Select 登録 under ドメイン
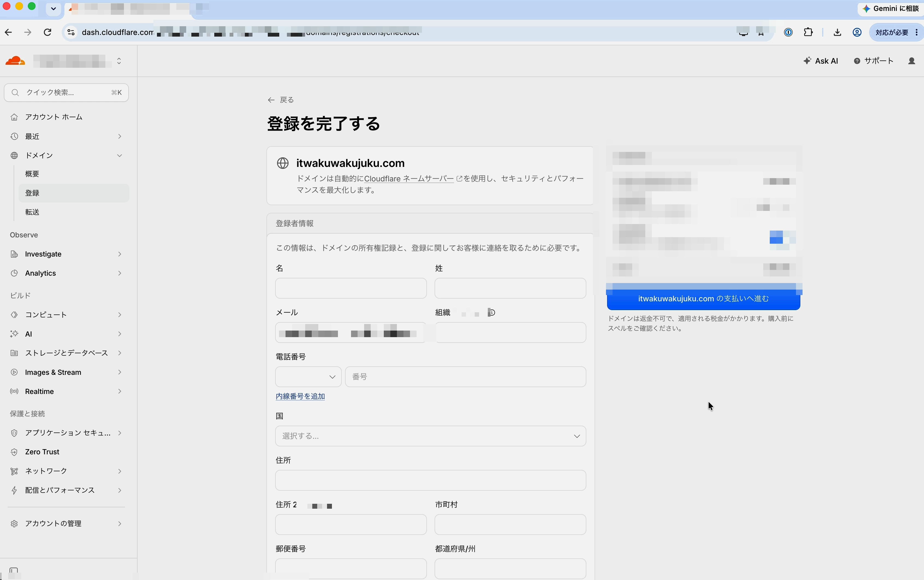Viewport: 924px width, 580px height. point(74,193)
